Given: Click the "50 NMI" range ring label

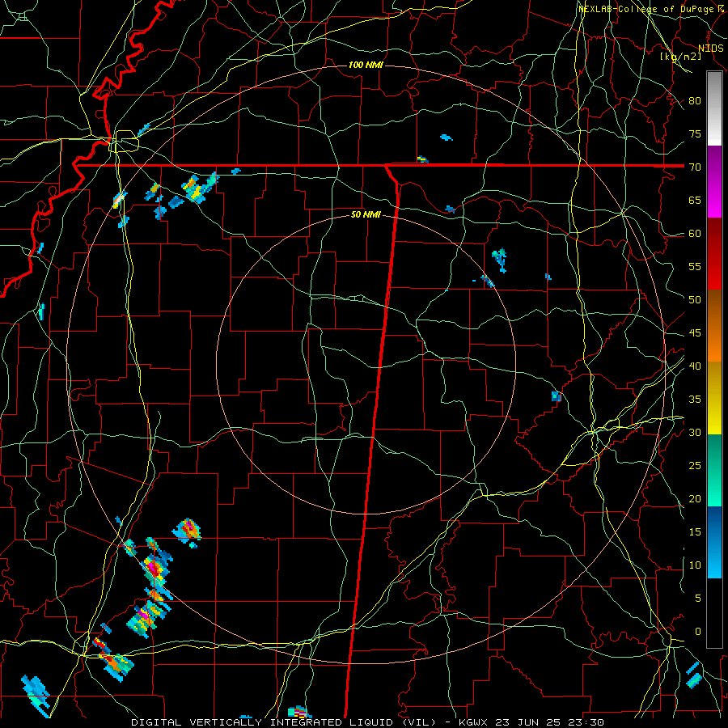Looking at the screenshot, I should 366,214.
